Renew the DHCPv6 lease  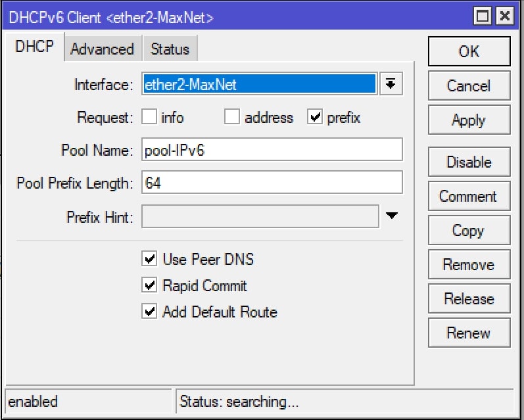tap(469, 333)
